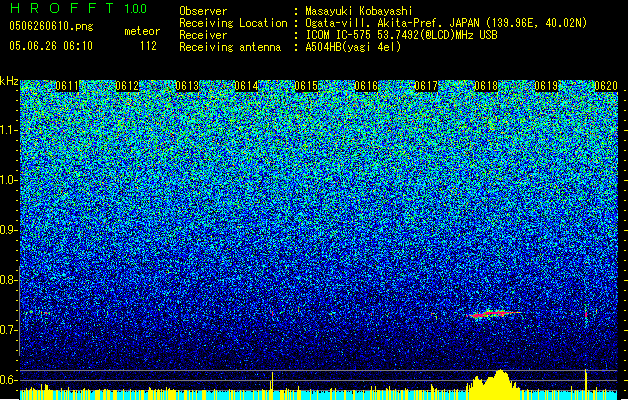The image size is (629, 400).
Task: Click the ICOM IC-575 receiver details
Action: pos(401,35)
